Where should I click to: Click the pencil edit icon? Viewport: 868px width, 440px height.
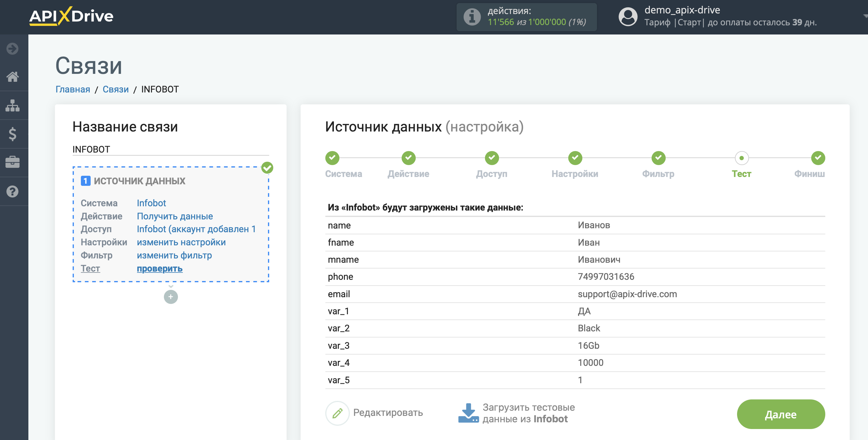click(337, 413)
